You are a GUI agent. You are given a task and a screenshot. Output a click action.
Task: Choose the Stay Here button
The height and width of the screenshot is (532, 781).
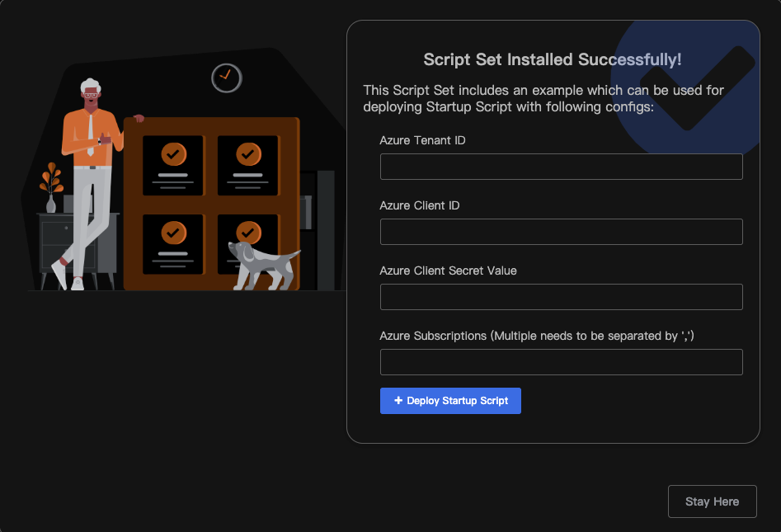[713, 501]
